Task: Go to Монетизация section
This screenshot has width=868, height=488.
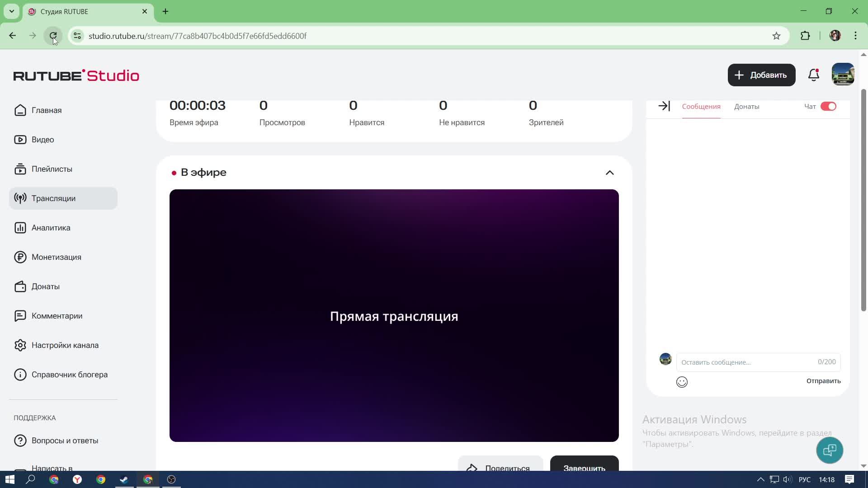Action: tap(56, 257)
